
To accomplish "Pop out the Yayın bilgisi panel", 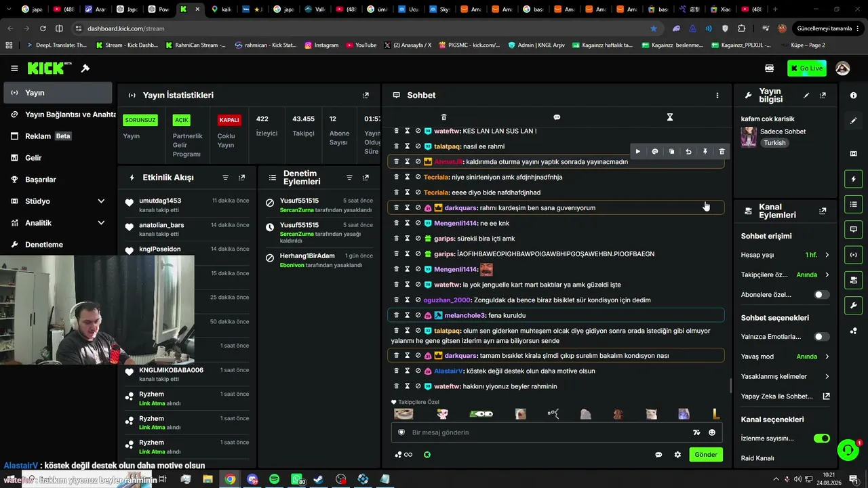I will tap(823, 96).
